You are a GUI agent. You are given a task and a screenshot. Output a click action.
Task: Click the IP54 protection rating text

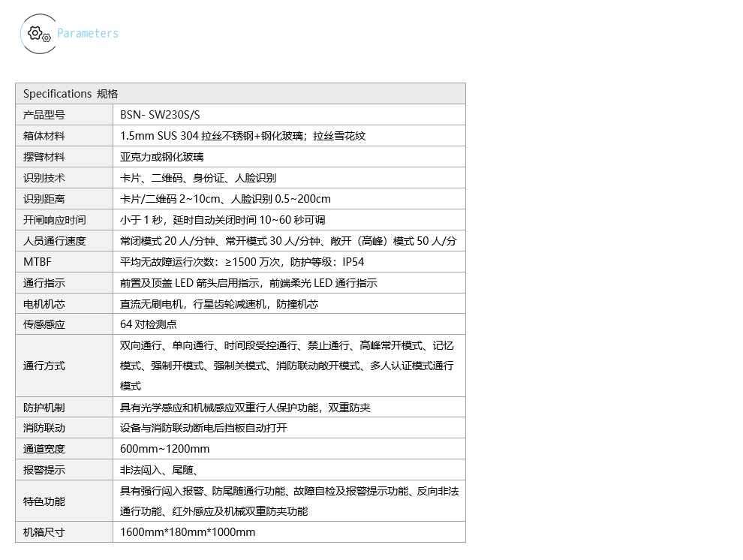tap(353, 262)
